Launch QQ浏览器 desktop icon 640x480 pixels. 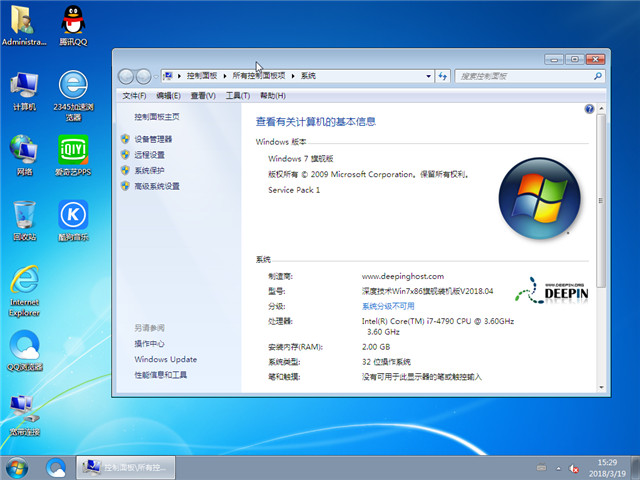pos(24,351)
